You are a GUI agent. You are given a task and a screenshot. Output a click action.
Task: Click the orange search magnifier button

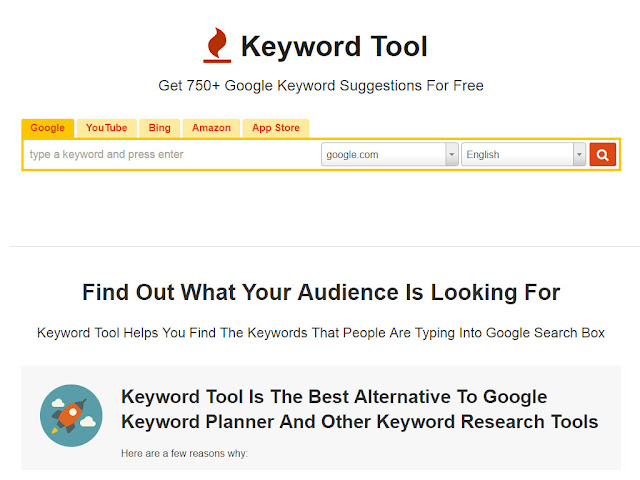[602, 155]
